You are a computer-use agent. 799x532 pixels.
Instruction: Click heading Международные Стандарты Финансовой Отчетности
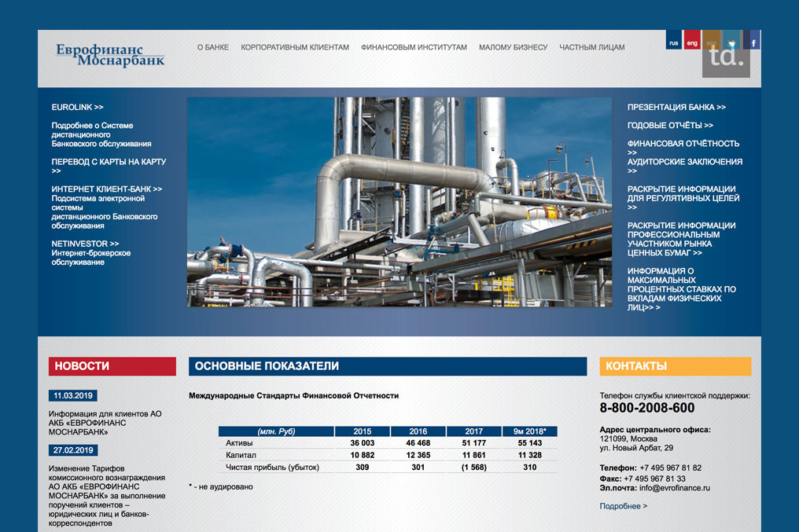pyautogui.click(x=293, y=395)
